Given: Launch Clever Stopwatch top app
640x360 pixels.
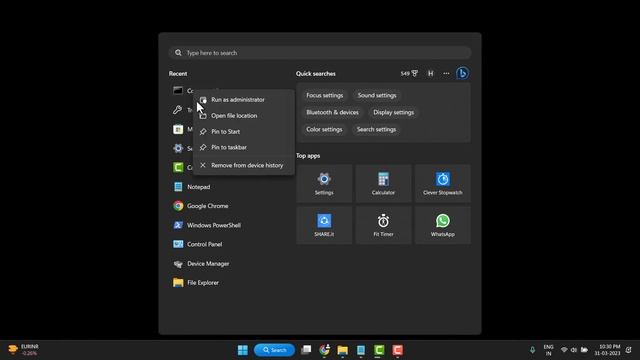Looking at the screenshot, I should tap(443, 183).
